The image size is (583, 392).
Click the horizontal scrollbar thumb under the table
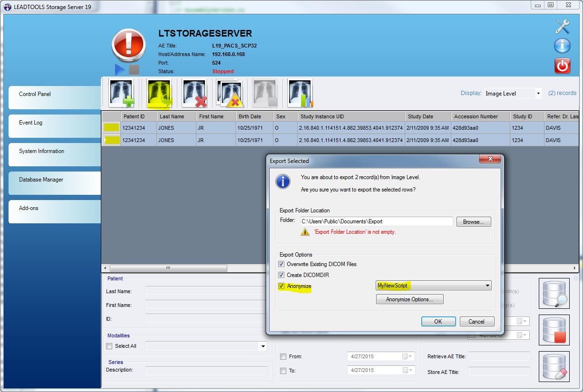click(x=168, y=268)
